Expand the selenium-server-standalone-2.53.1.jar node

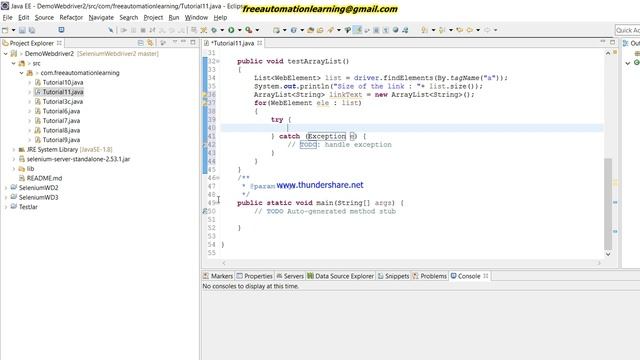click(14, 159)
